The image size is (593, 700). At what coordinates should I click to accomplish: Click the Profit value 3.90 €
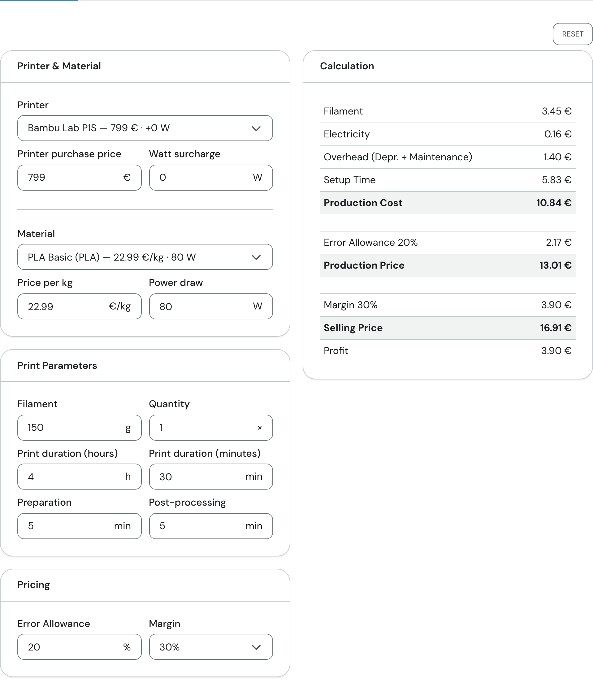[556, 351]
